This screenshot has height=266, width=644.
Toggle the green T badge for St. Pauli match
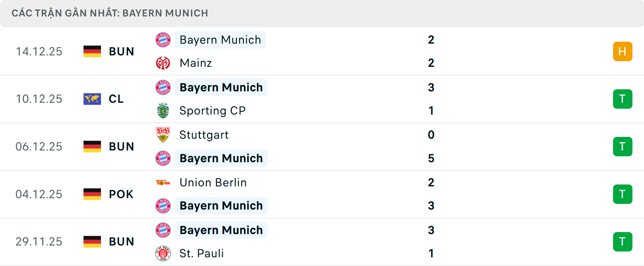(x=623, y=241)
